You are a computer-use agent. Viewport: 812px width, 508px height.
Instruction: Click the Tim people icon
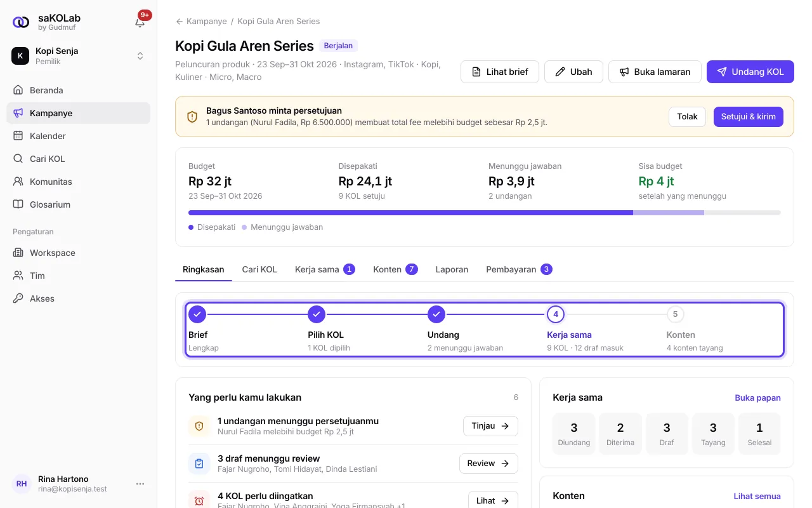pyautogui.click(x=18, y=276)
